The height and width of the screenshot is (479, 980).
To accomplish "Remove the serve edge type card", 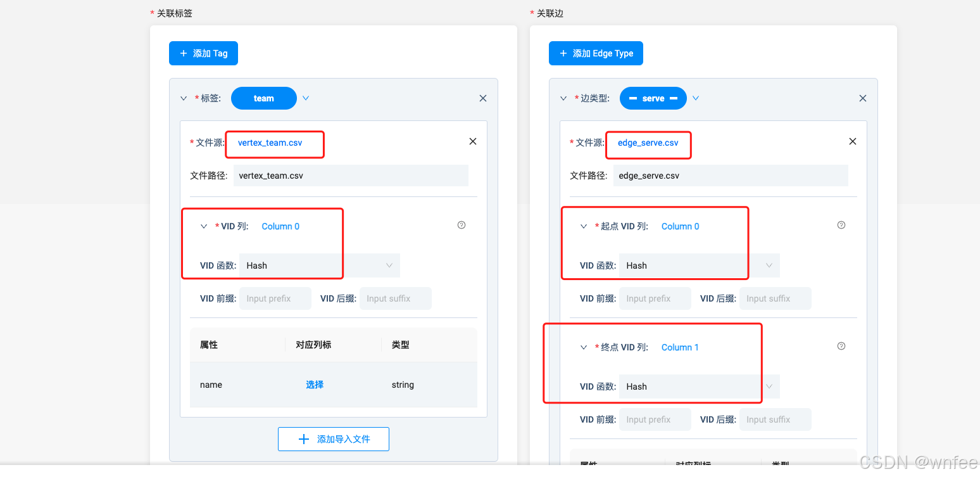I will 863,98.
